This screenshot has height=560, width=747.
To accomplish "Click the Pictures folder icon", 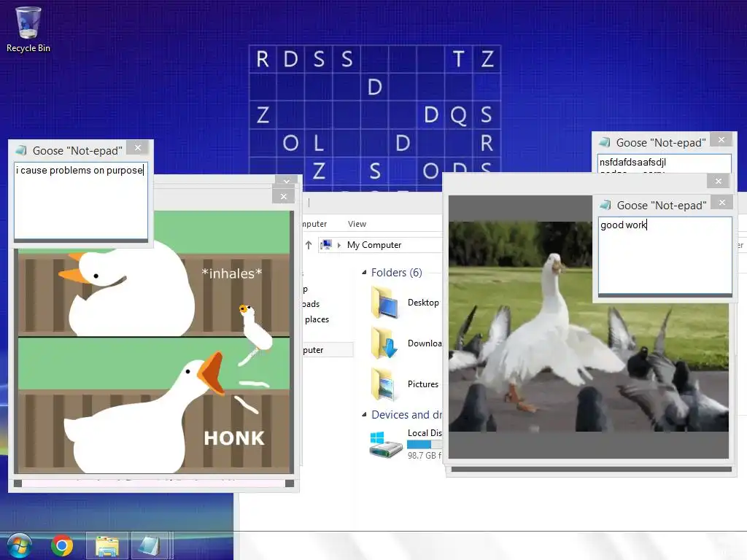I will (384, 384).
